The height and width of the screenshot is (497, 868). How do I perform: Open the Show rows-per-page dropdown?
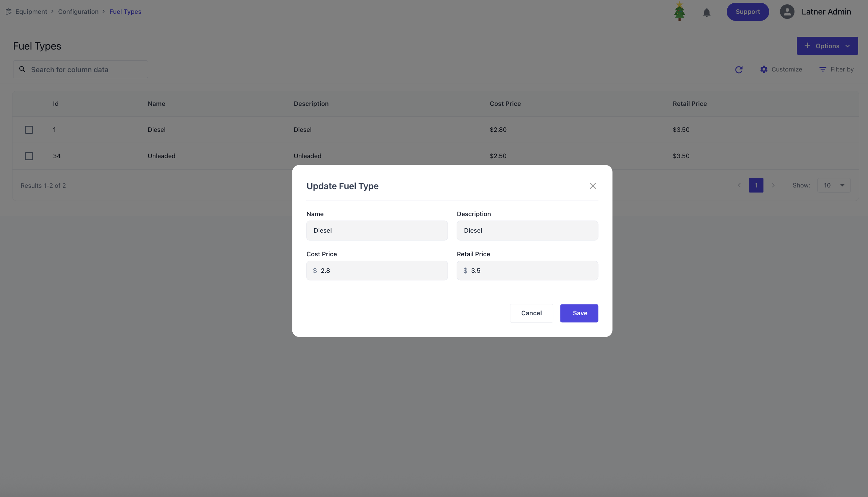click(x=834, y=185)
